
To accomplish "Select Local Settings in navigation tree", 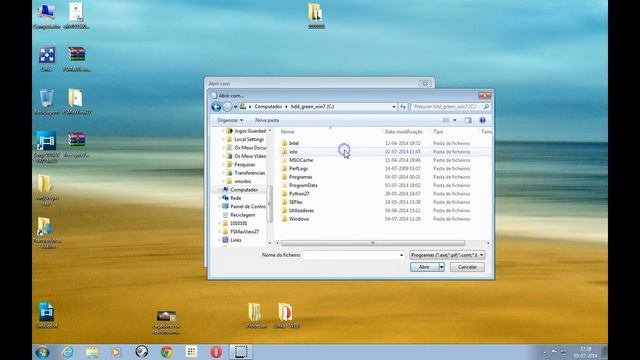I will coord(249,139).
